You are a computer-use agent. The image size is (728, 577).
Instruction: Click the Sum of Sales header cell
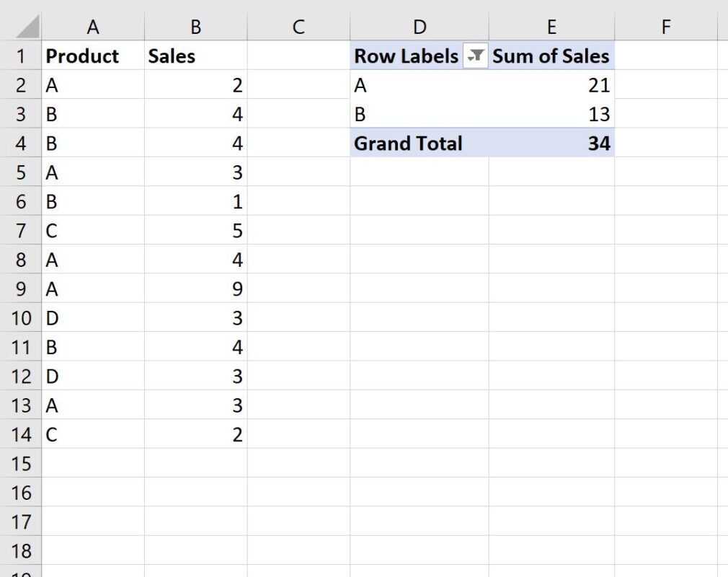(551, 56)
